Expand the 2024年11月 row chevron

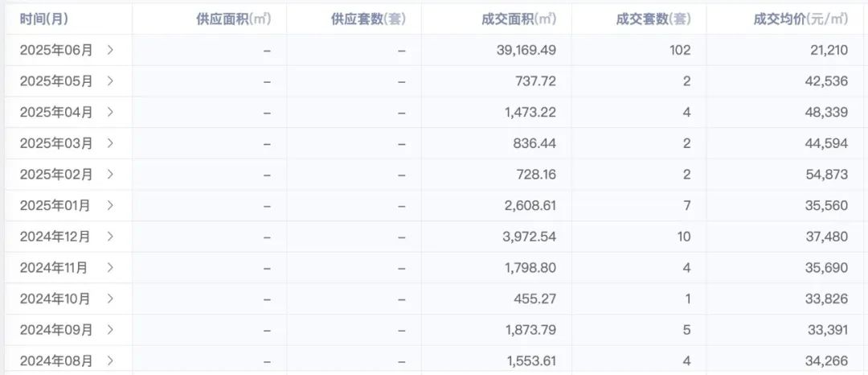coord(110,267)
